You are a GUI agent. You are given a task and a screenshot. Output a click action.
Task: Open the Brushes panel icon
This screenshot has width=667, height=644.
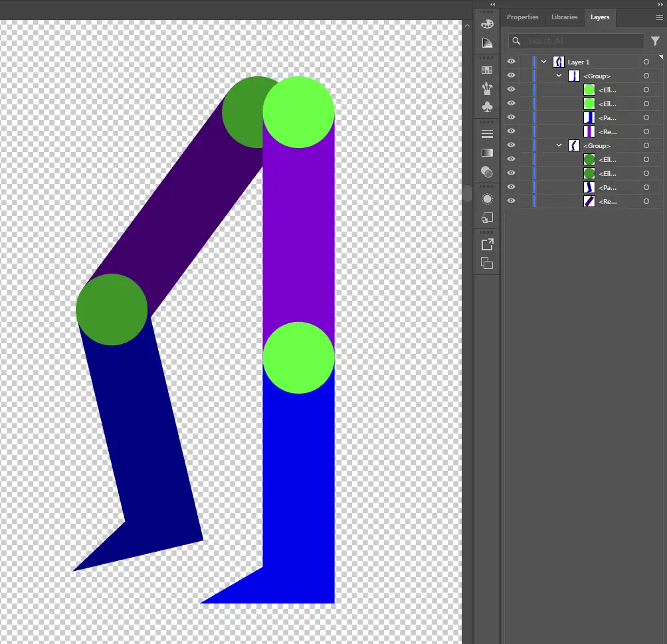pyautogui.click(x=487, y=88)
